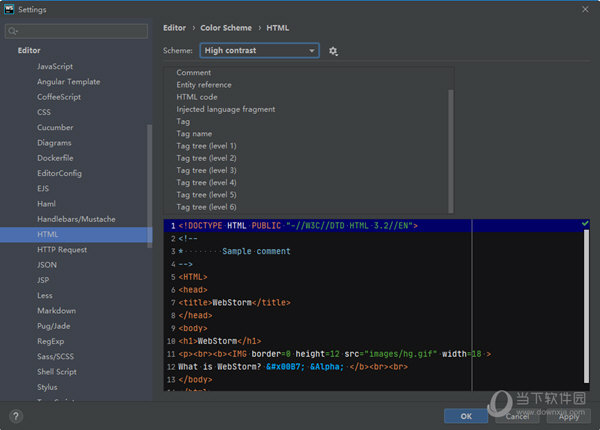Select HTML code attribute option
Viewport: 600px width, 430px height.
(197, 97)
